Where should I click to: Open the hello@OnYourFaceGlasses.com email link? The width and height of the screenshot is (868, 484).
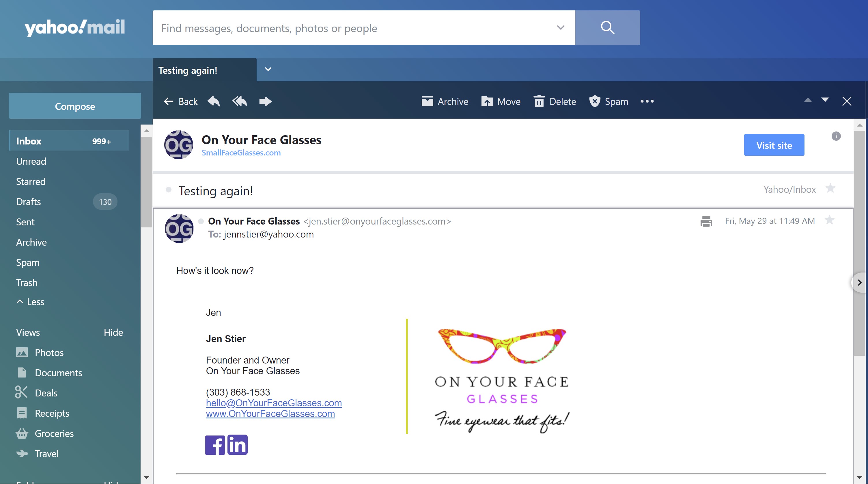274,403
